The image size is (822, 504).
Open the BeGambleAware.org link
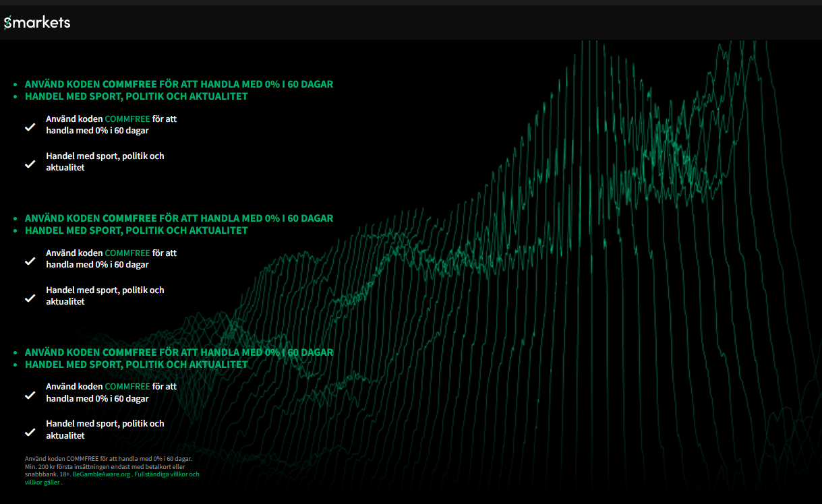click(101, 474)
